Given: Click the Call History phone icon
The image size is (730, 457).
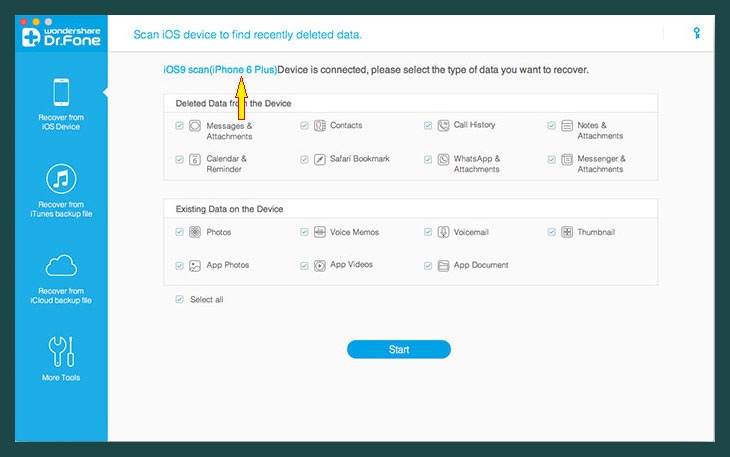Looking at the screenshot, I should coord(443,126).
